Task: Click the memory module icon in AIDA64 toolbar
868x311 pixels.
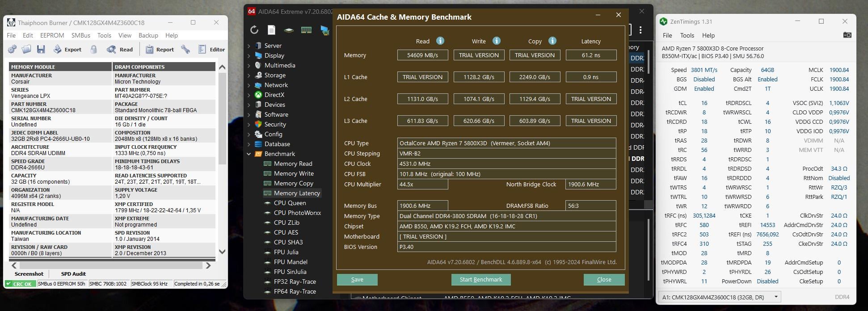Action: [306, 30]
